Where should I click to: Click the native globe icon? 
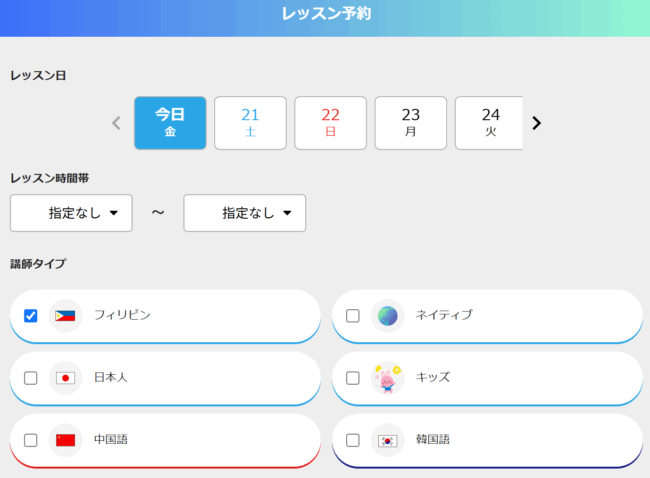[387, 316]
